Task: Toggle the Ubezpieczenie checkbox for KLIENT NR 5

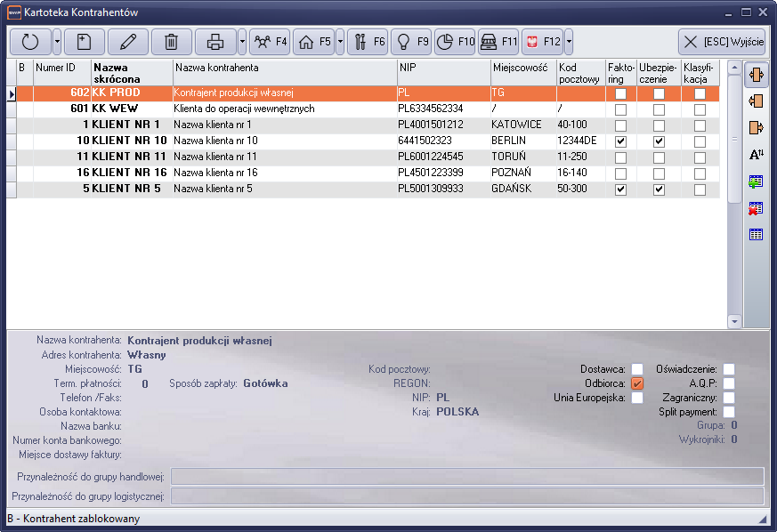Action: pyautogui.click(x=659, y=189)
